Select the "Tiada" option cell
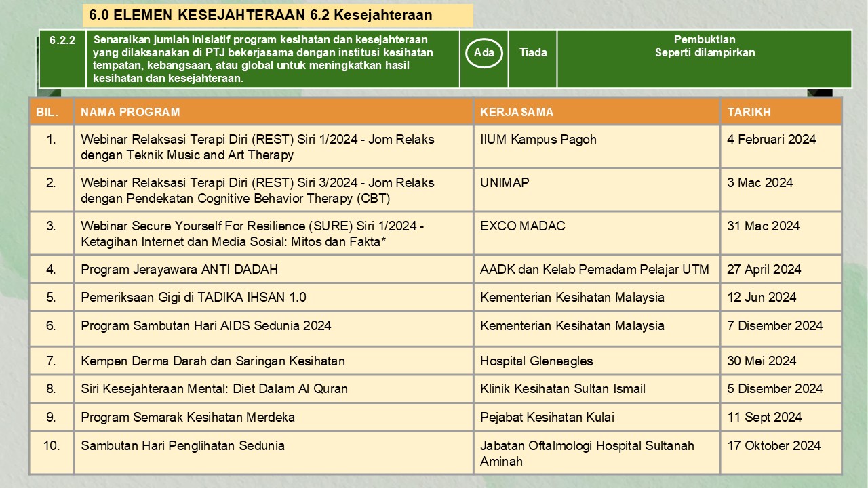Image resolution: width=868 pixels, height=488 pixels. 532,53
